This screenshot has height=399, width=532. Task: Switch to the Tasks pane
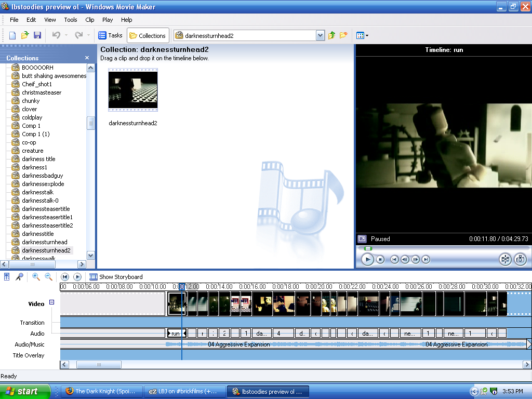click(x=110, y=35)
